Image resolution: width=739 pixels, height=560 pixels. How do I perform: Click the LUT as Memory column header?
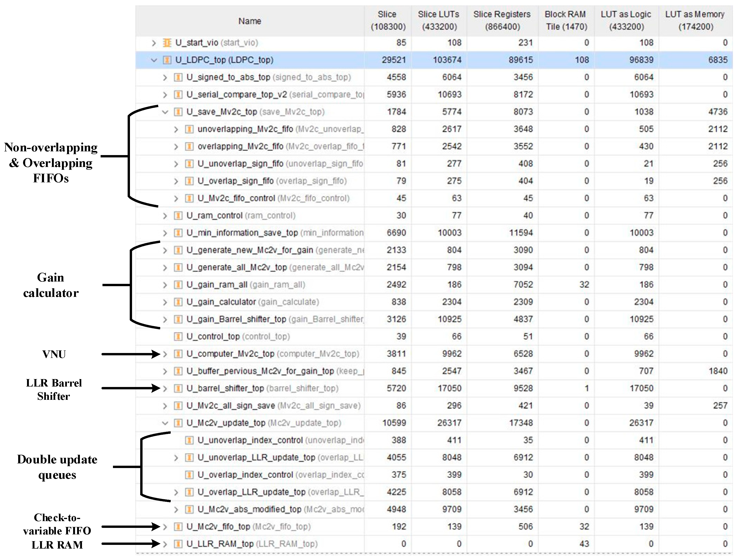click(695, 20)
